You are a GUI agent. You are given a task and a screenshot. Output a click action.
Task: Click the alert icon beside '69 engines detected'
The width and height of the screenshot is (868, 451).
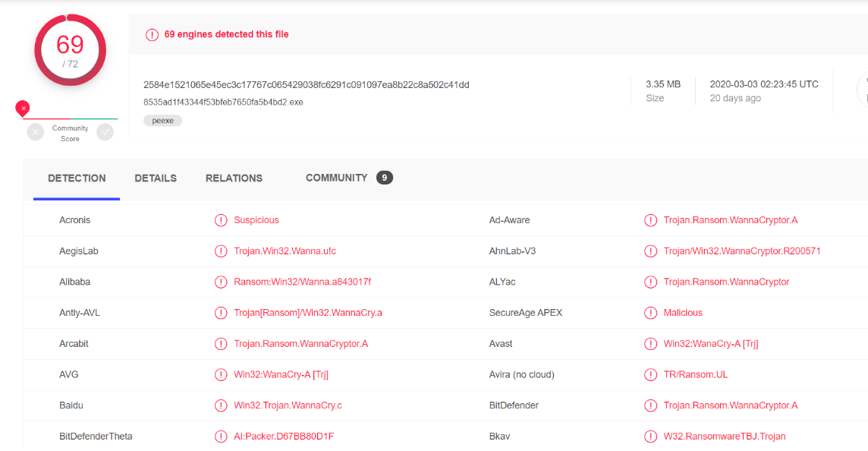tap(152, 35)
